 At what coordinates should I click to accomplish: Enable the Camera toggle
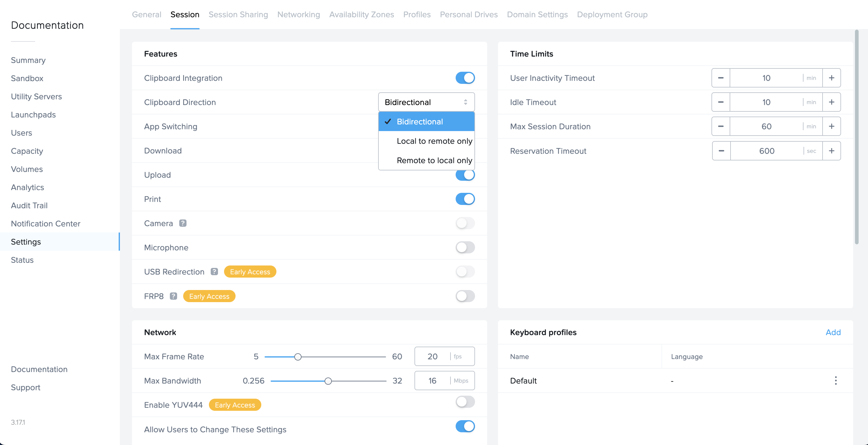[x=465, y=223]
